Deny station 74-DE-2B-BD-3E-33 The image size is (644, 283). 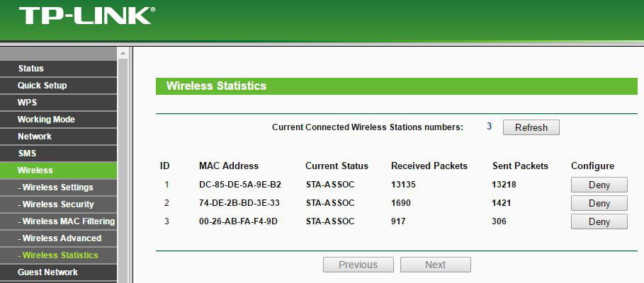[x=599, y=204]
